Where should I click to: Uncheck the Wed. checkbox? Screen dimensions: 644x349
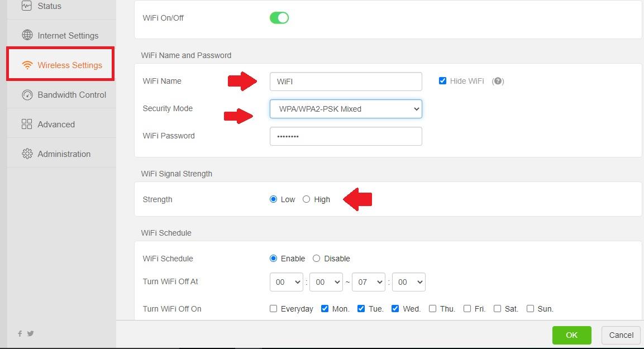pyautogui.click(x=395, y=308)
